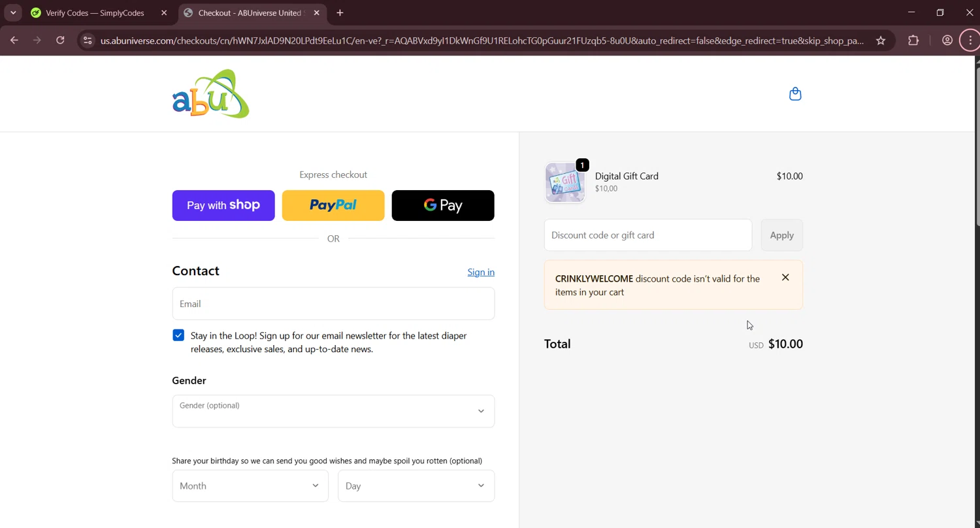Click the browser address bar URL
This screenshot has width=980, height=528.
point(482,41)
